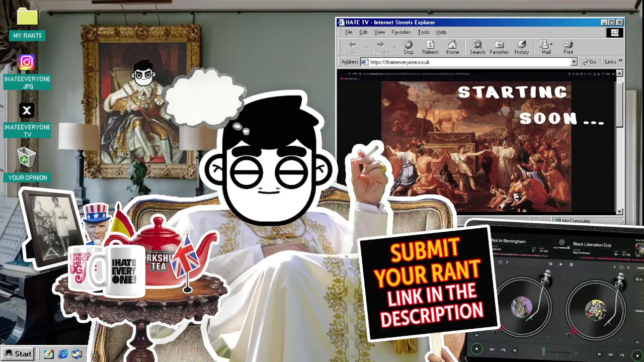Click the right deck SET cue button
This screenshot has width=644, height=362.
(611, 354)
